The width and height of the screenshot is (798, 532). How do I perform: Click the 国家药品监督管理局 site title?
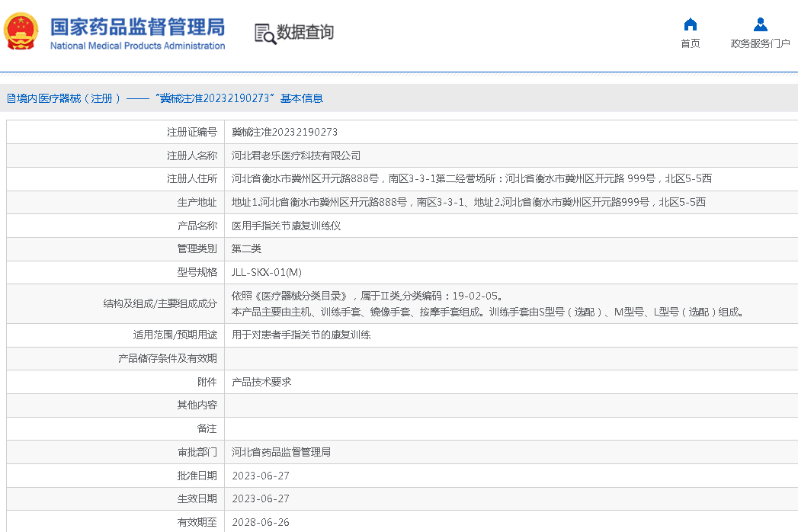(137, 27)
